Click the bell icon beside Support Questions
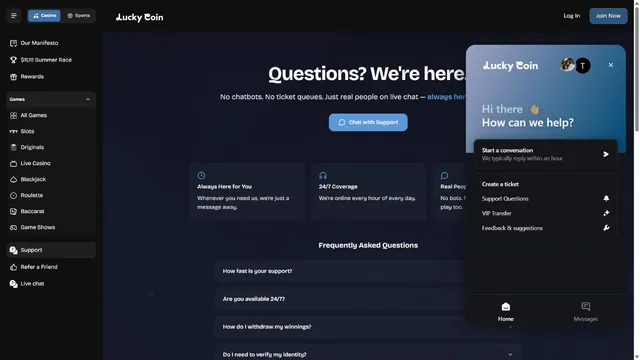The width and height of the screenshot is (640, 360). pyautogui.click(x=606, y=198)
